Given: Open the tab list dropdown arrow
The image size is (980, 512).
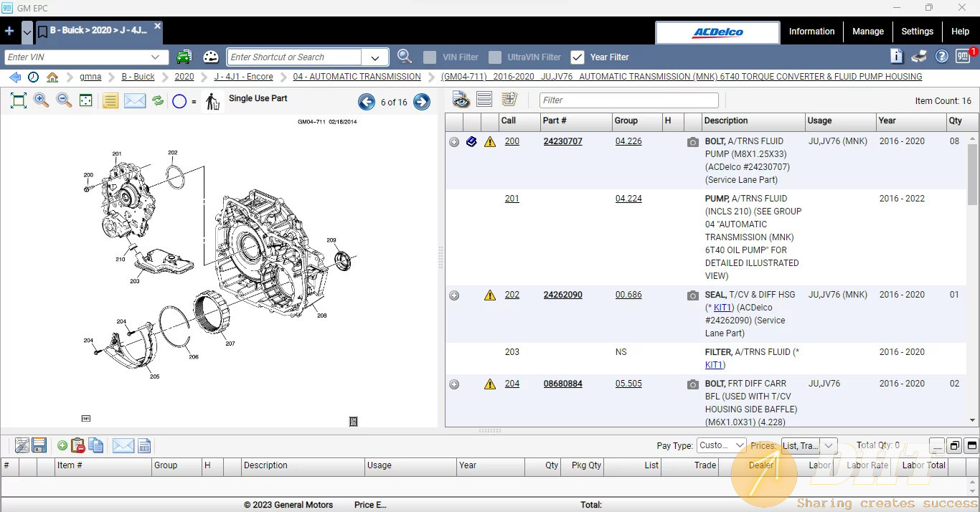Looking at the screenshot, I should pos(27,32).
